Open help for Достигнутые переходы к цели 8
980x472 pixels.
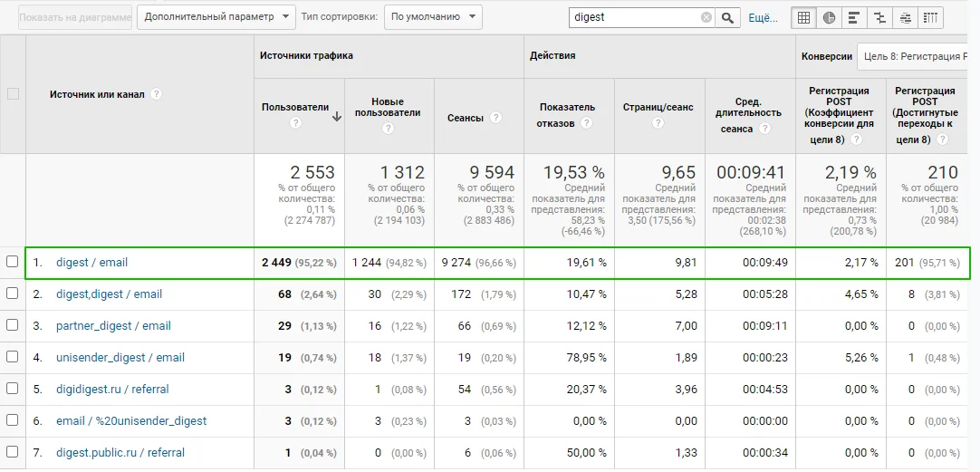click(942, 140)
